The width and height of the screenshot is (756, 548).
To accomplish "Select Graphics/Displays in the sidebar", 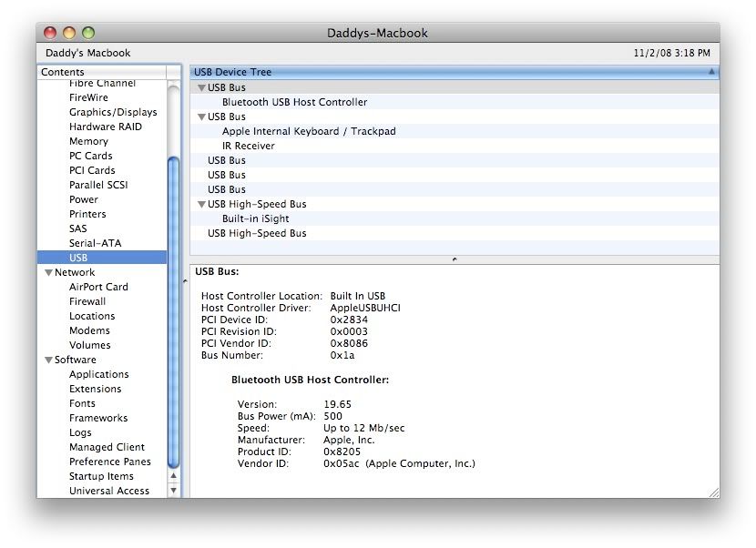I will click(x=113, y=112).
